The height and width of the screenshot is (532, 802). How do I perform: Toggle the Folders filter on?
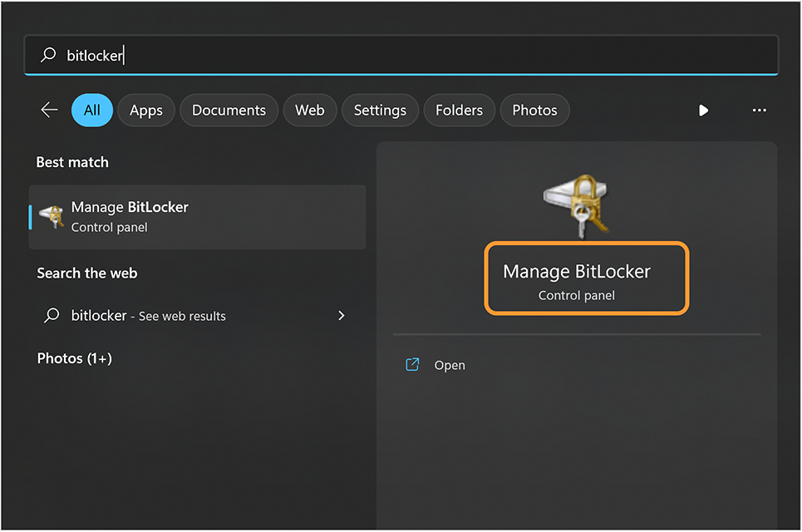pos(459,110)
